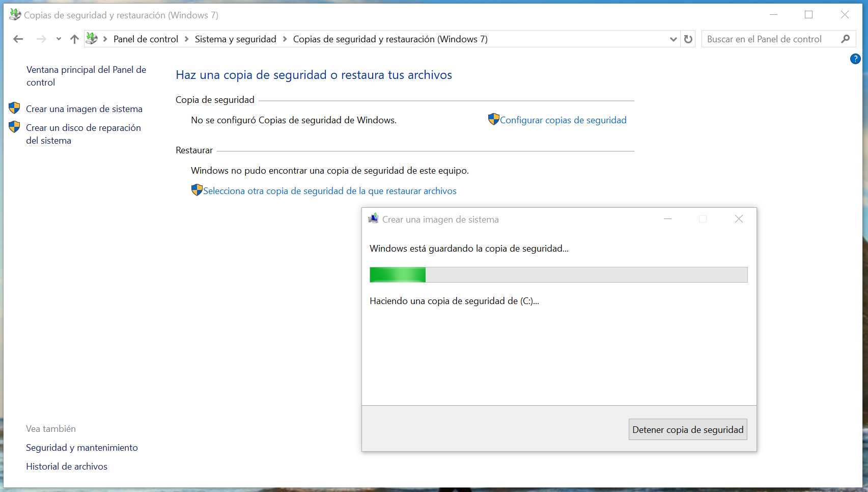
Task: Click the forward navigation arrow
Action: coord(41,39)
